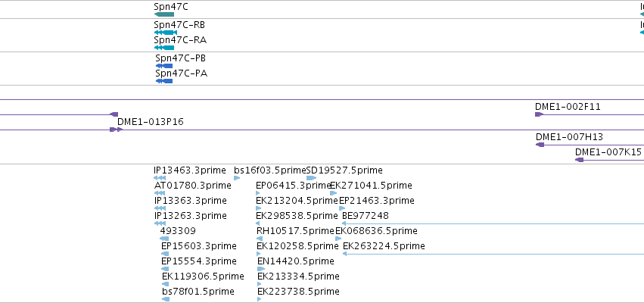Screen dimensions: 644x303
Task: Click the 493309 EST feature glyph
Action: 164,239
